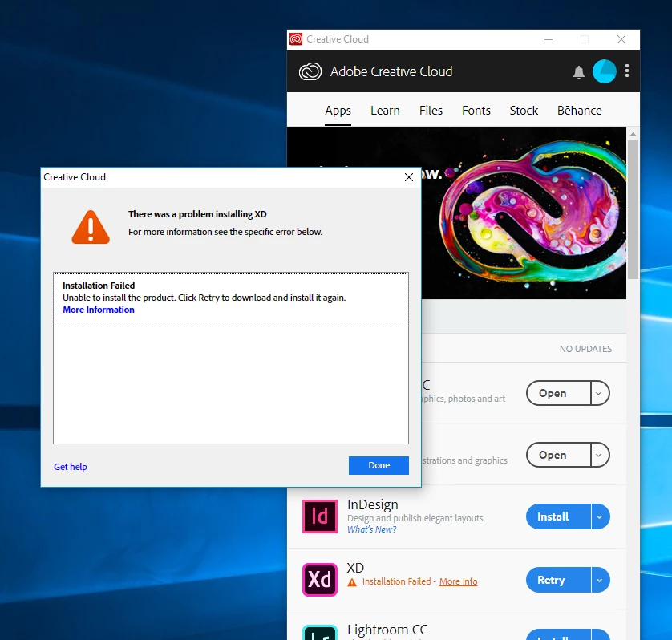
Task: Expand dropdown arrow beside XD Retry
Action: tap(600, 580)
